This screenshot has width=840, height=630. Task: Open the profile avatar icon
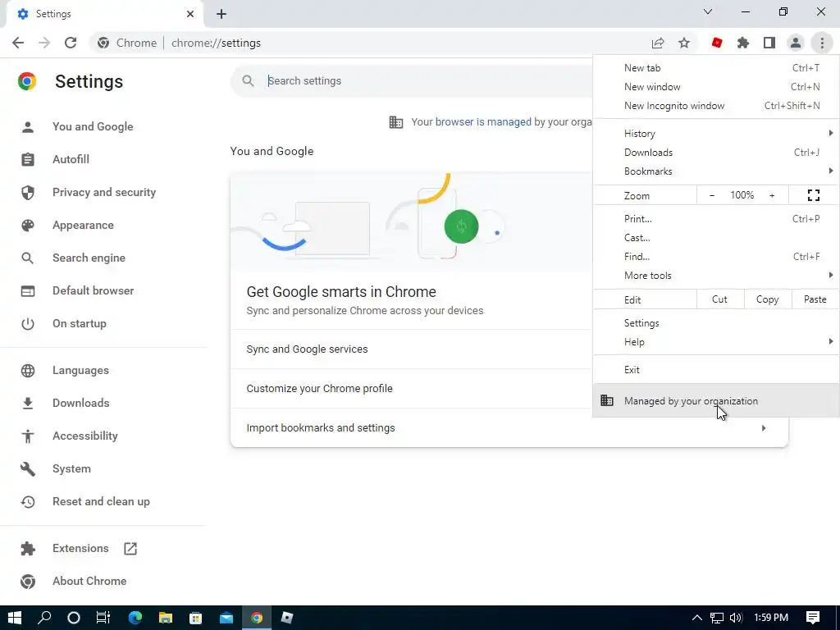[x=796, y=43]
